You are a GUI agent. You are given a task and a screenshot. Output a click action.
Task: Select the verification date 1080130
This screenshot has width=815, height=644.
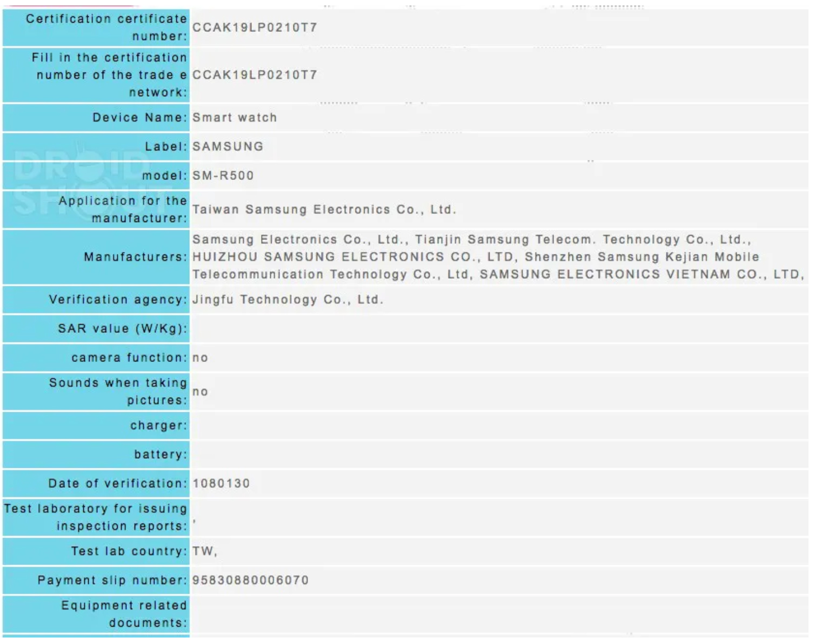[x=221, y=484]
